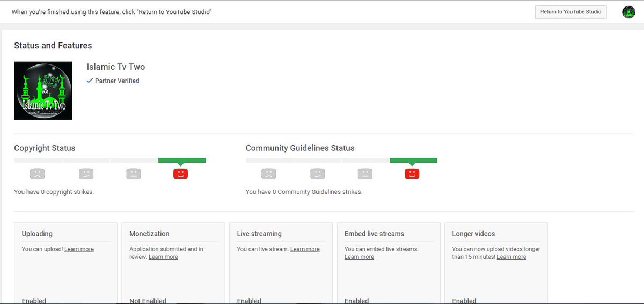The height and width of the screenshot is (304, 644).
Task: Click the neutral face icon under Copyright Status
Action: [x=134, y=173]
